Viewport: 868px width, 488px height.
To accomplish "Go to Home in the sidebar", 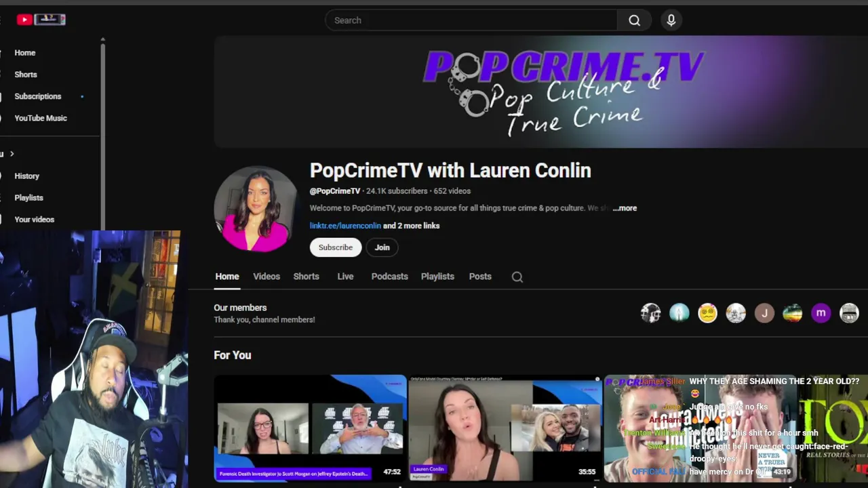I will click(25, 53).
